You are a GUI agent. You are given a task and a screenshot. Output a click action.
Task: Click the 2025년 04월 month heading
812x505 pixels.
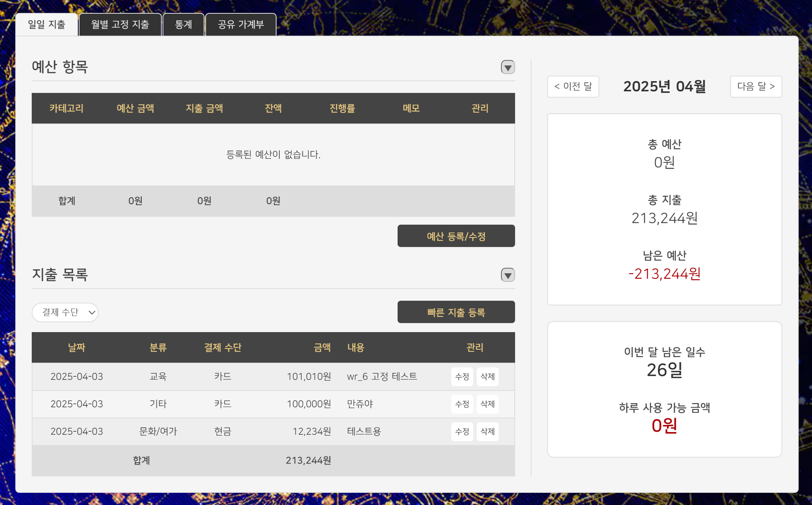664,87
